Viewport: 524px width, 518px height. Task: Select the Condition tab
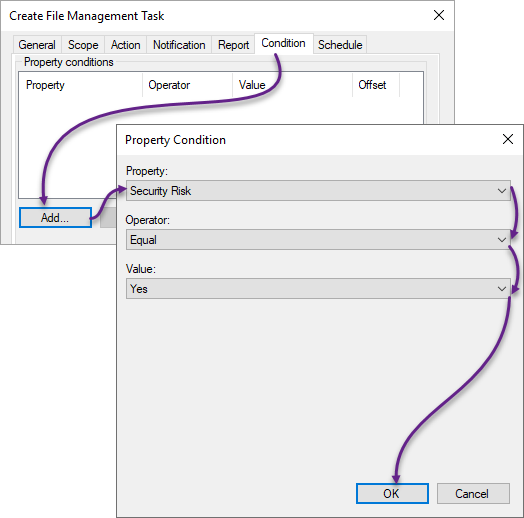pos(283,43)
